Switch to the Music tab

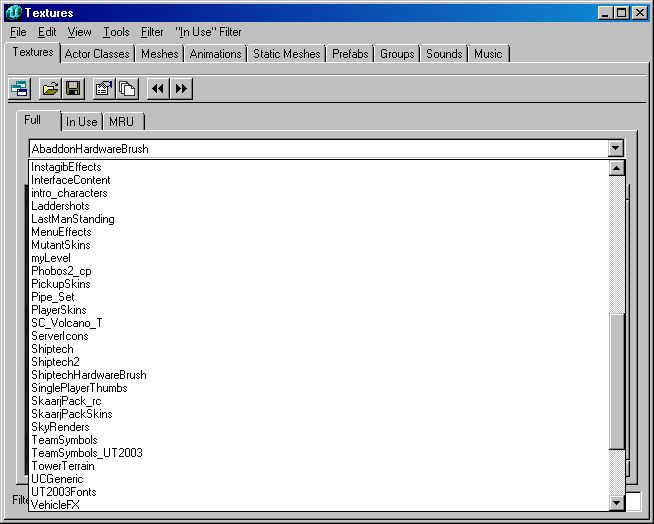pyautogui.click(x=488, y=54)
